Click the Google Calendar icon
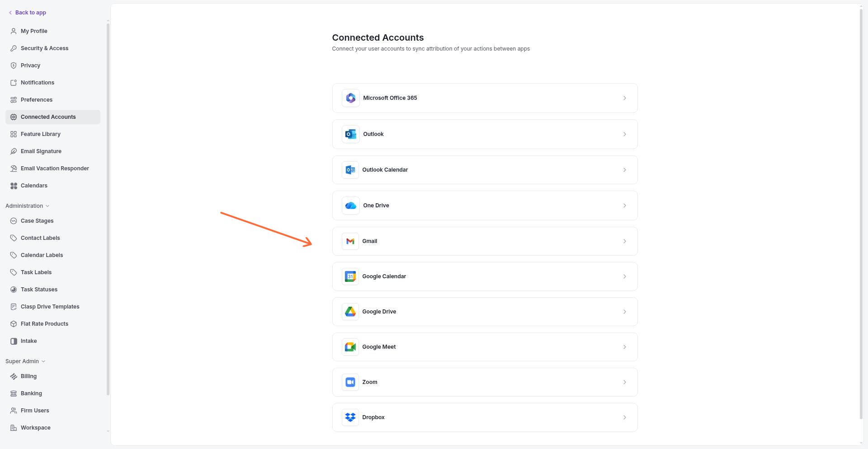 [350, 276]
